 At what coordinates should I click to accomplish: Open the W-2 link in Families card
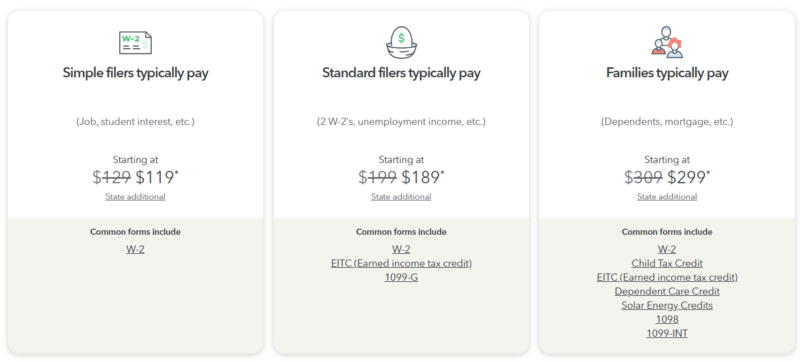667,249
